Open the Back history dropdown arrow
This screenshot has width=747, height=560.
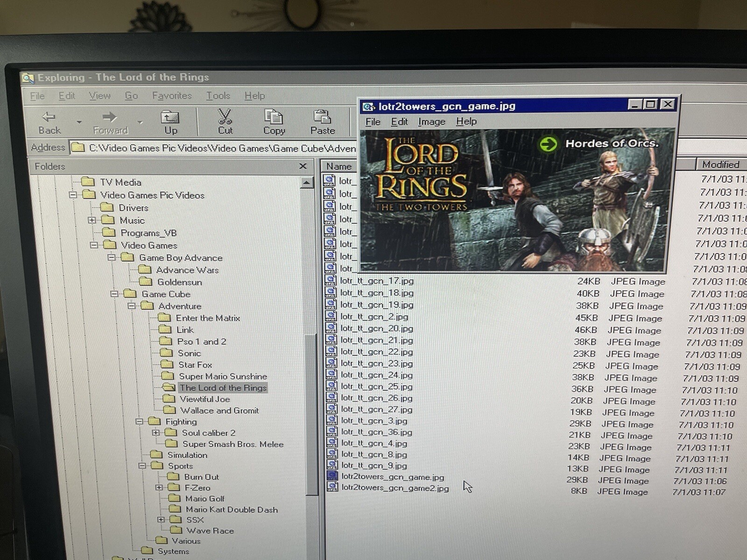click(x=79, y=122)
